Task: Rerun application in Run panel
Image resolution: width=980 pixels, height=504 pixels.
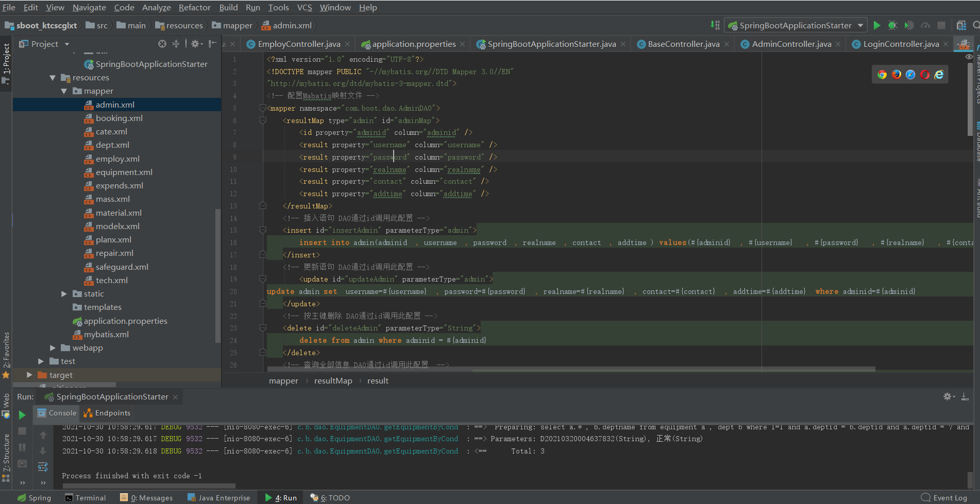Action: point(22,414)
